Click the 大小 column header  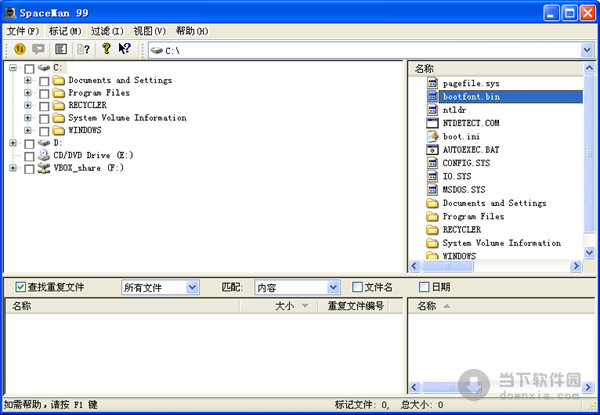pos(278,306)
